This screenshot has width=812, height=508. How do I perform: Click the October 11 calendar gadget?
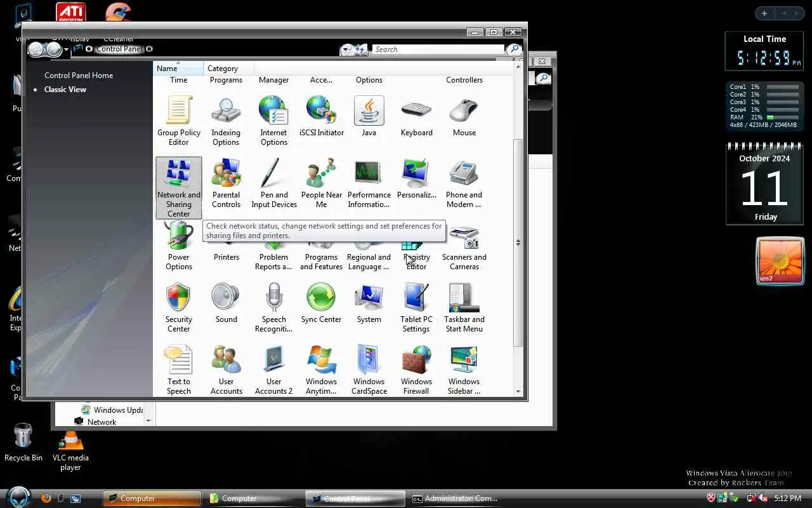click(x=764, y=184)
